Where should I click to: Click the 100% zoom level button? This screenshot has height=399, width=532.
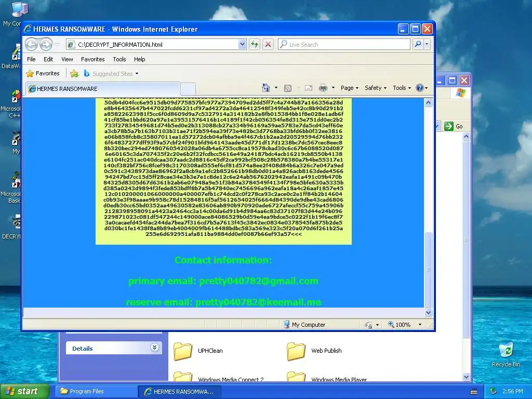(x=400, y=325)
